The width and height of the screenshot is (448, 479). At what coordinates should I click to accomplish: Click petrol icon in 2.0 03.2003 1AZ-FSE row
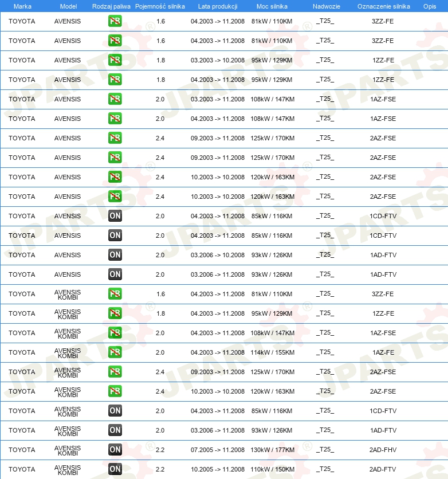click(115, 99)
